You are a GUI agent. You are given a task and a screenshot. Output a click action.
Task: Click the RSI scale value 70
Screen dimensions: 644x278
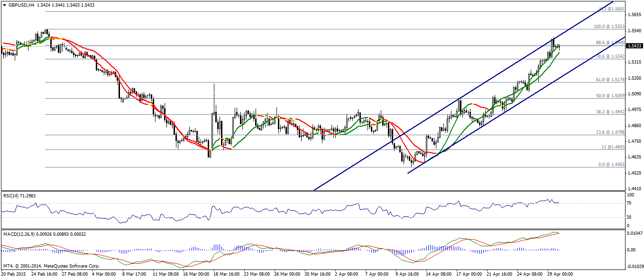tap(630, 203)
